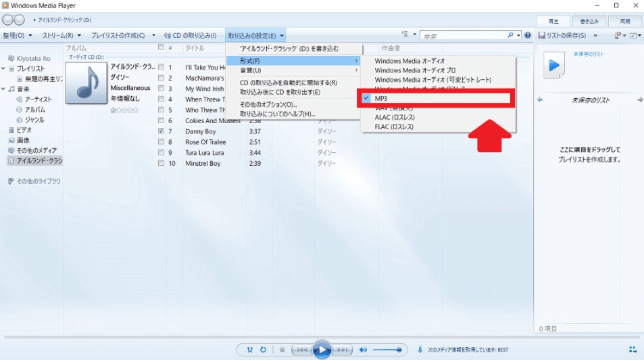Check track 2 checkbox
This screenshot has width=644, height=360.
(161, 78)
